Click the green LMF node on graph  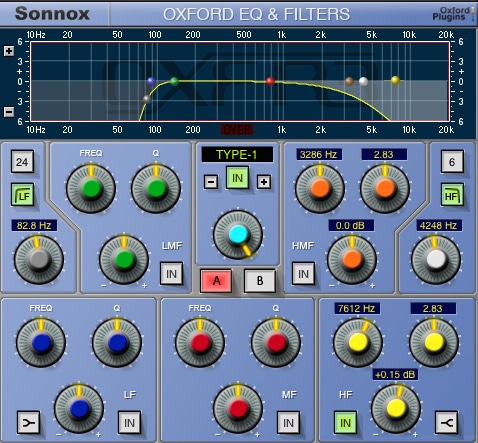174,81
